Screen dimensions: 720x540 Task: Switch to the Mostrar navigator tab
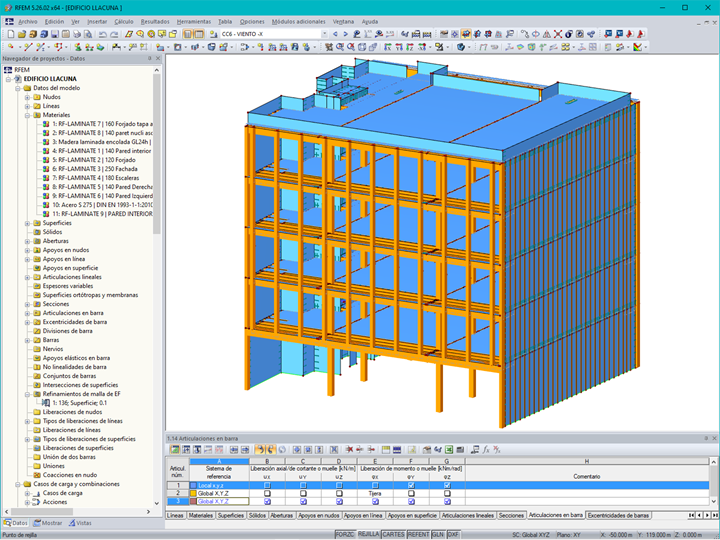tap(47, 523)
